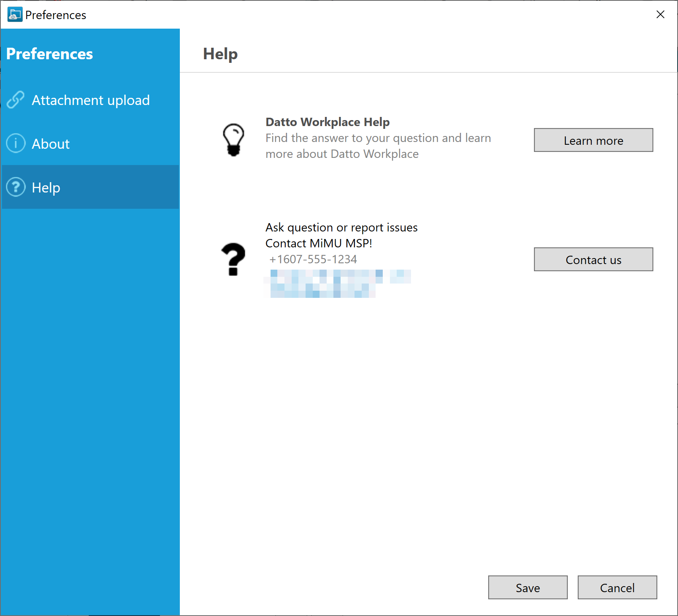The image size is (678, 616).
Task: Click the phone number +1607-555-1234
Action: pos(313,259)
